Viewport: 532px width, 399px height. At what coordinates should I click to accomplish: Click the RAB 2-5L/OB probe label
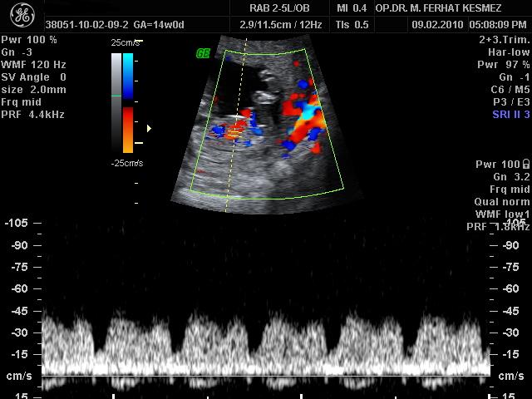click(268, 8)
